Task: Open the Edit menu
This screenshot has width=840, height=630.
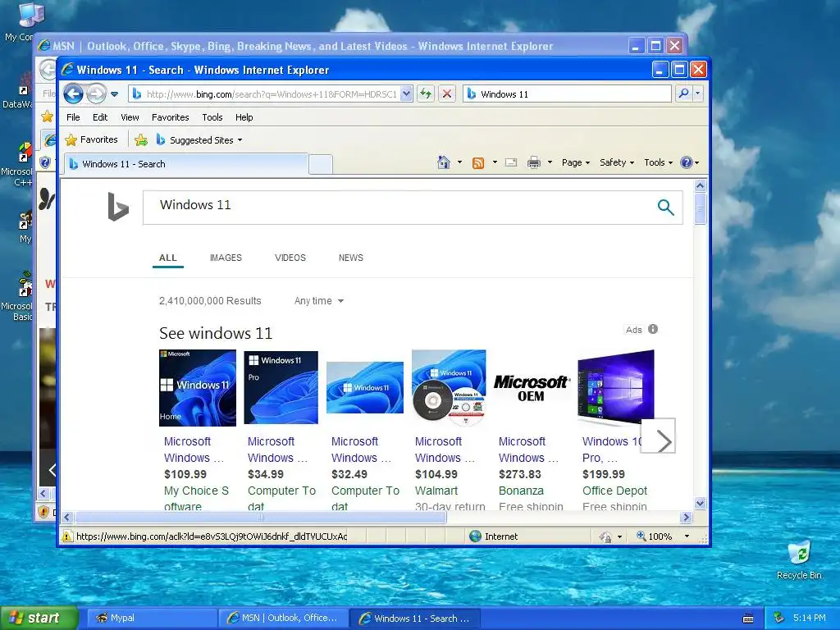Action: [x=99, y=117]
